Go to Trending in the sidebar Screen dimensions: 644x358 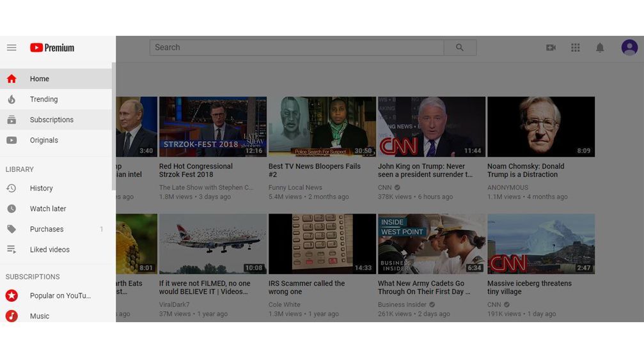[x=56, y=99]
